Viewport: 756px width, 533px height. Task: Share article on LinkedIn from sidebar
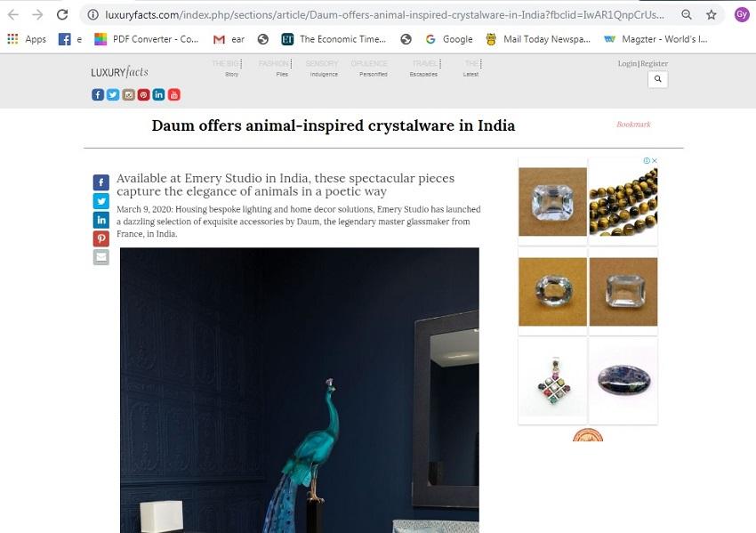point(101,220)
